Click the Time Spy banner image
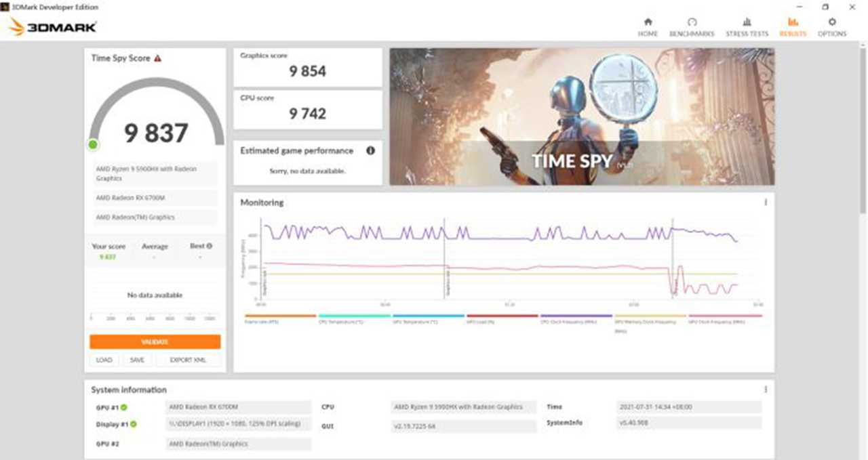 click(x=582, y=116)
